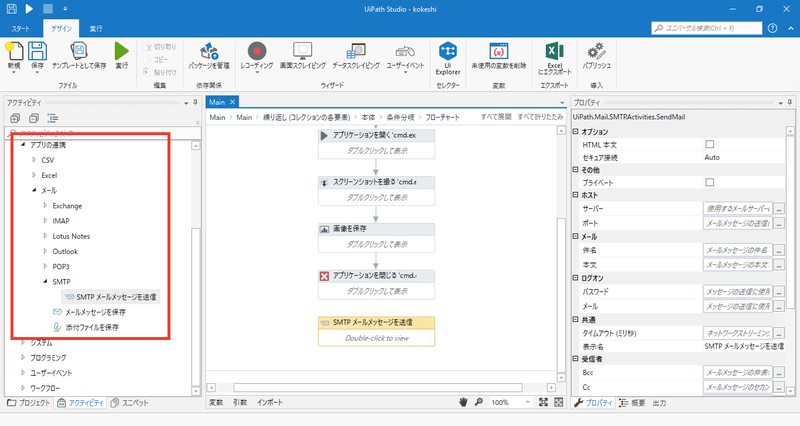800x426 pixels.
Task: Click the fit-to-screen icon
Action: pyautogui.click(x=543, y=402)
